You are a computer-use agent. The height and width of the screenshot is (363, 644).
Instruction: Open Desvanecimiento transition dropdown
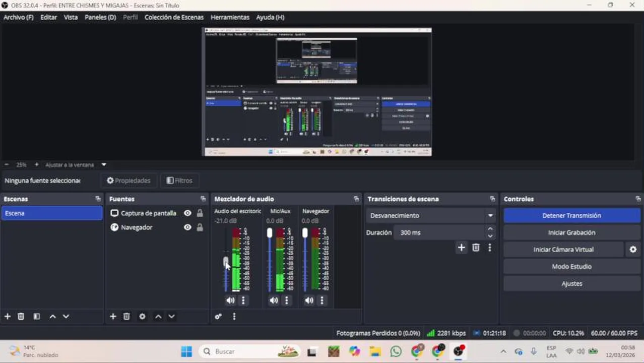(431, 215)
